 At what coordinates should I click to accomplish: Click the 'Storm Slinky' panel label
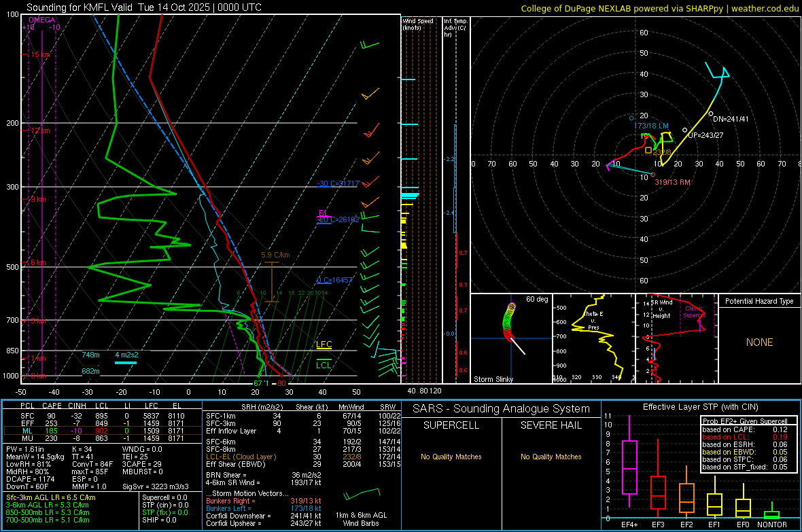pos(493,379)
